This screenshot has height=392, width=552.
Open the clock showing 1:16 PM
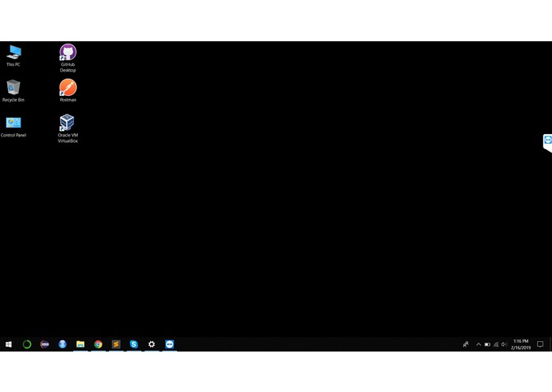point(521,344)
